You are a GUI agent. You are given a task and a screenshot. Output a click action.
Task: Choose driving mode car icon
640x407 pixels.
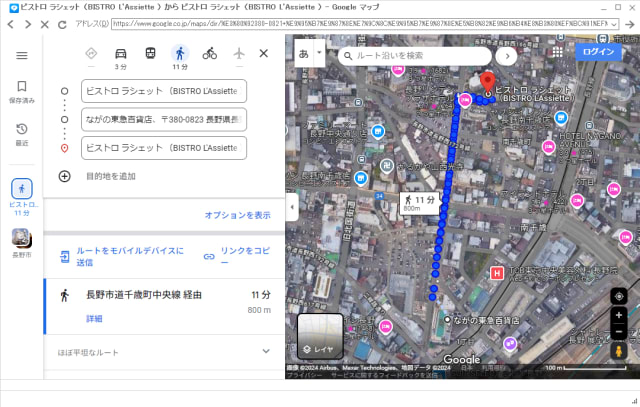pos(120,53)
